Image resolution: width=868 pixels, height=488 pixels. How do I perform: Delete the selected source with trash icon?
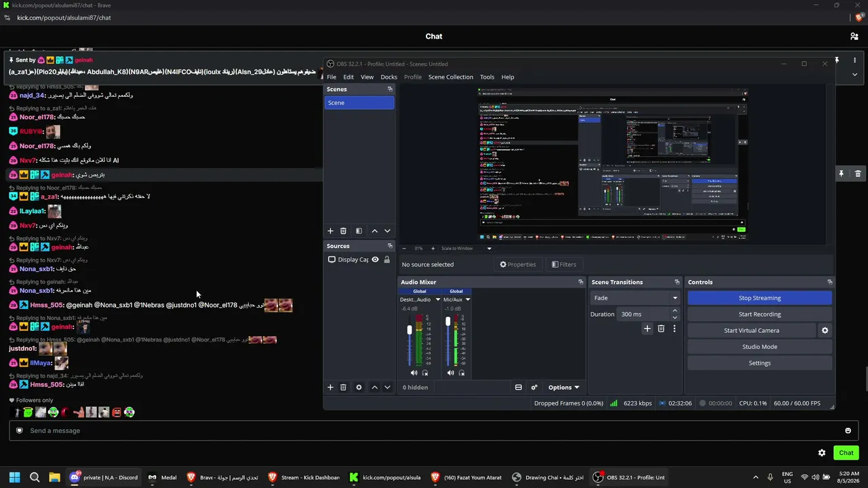point(343,387)
